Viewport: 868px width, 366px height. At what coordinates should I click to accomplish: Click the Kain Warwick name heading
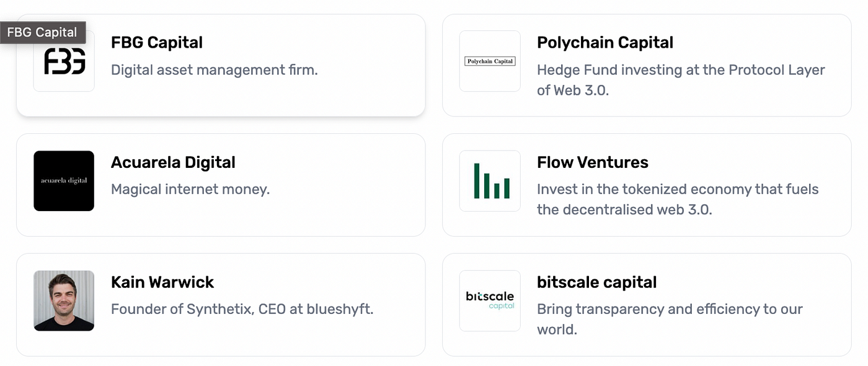[162, 282]
